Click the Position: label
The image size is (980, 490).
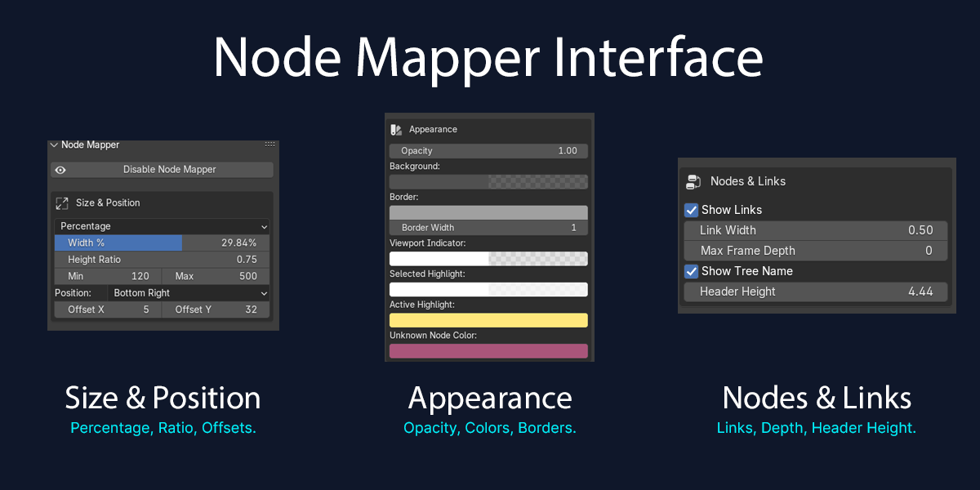[x=71, y=293]
